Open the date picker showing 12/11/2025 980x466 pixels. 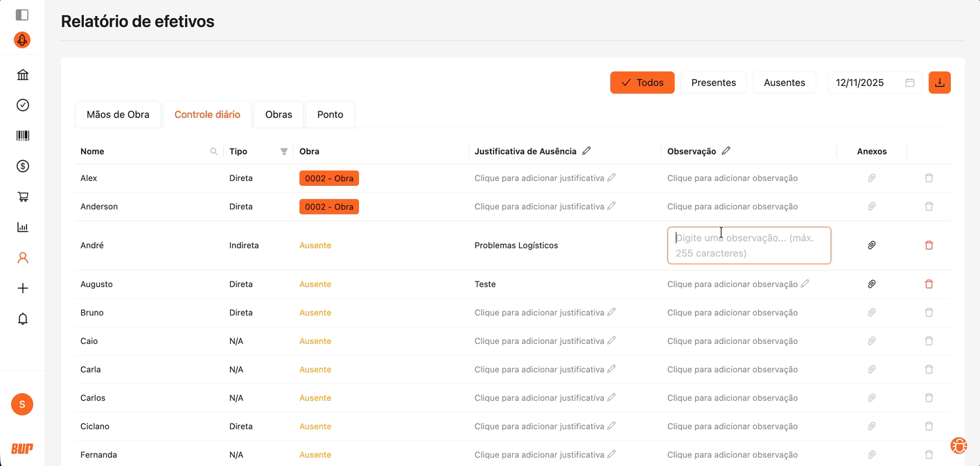coord(874,83)
